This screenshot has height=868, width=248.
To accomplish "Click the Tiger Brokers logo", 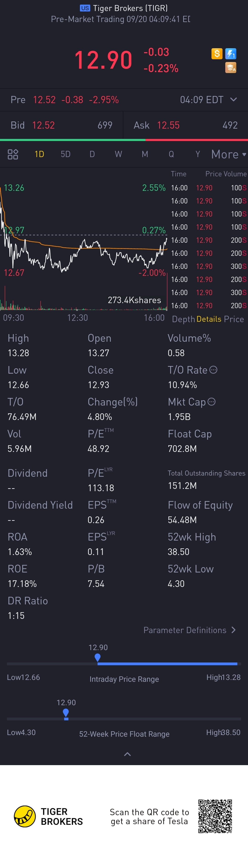I will pyautogui.click(x=25, y=816).
